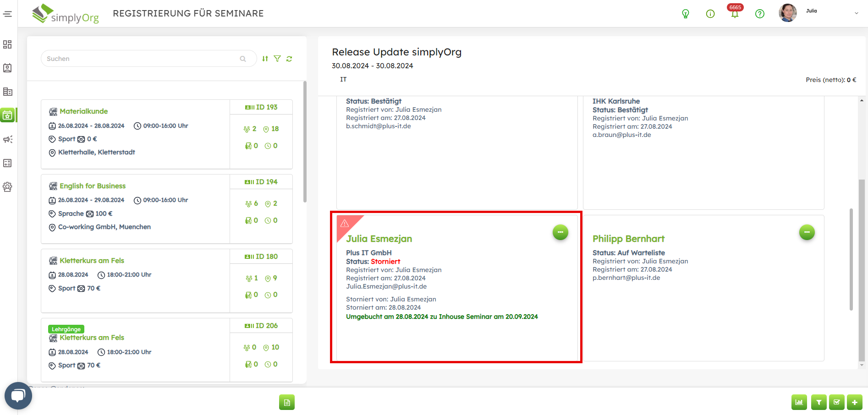The width and height of the screenshot is (868, 415).
Task: Click the lightbulb tips icon in header
Action: pyautogui.click(x=686, y=14)
